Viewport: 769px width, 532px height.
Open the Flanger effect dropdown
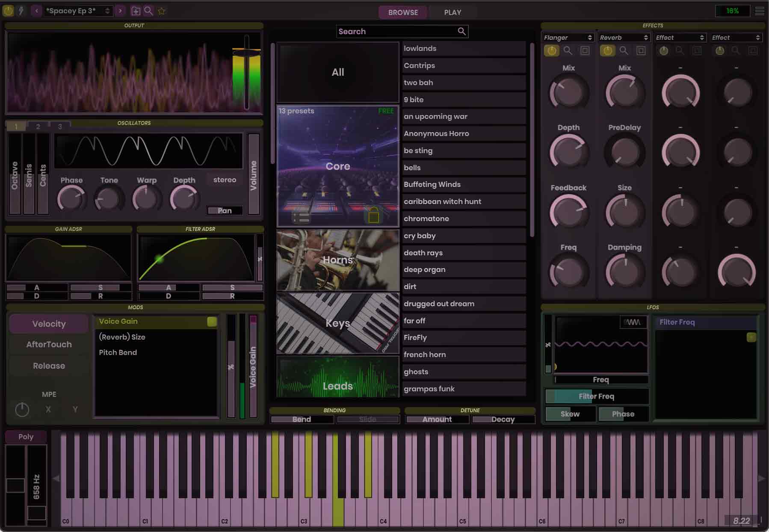coord(568,37)
